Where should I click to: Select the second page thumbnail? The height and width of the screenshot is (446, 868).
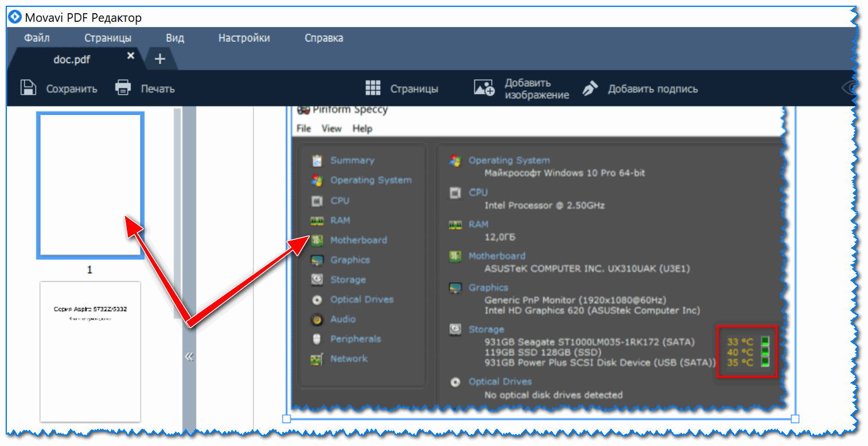[x=90, y=351]
